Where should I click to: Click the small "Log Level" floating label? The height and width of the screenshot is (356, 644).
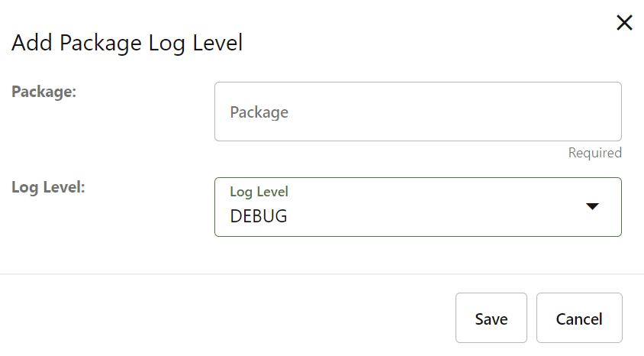click(259, 192)
